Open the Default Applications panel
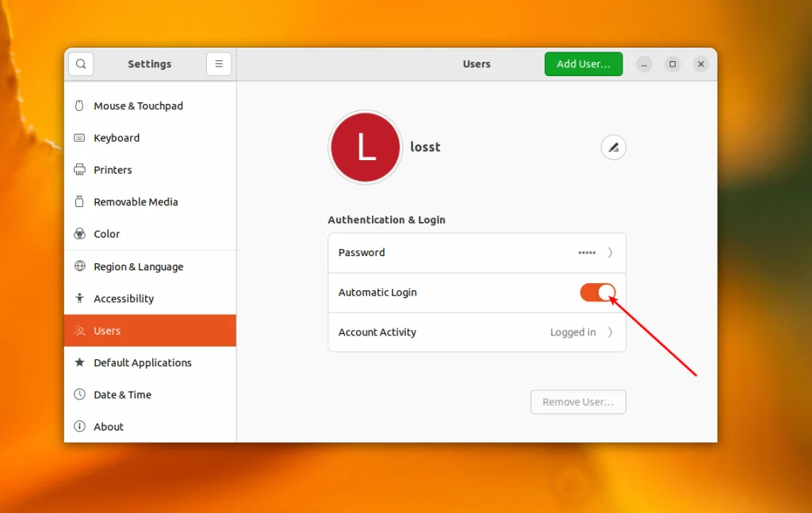812x513 pixels. click(x=150, y=362)
